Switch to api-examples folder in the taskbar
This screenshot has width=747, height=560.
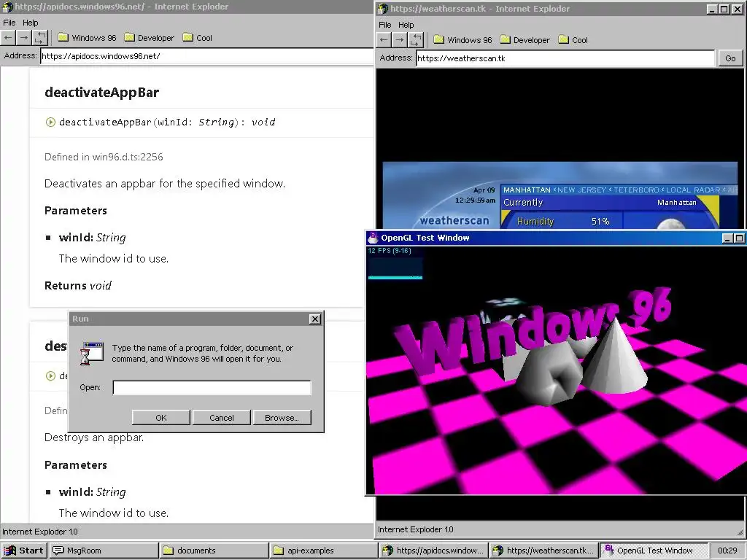point(324,551)
